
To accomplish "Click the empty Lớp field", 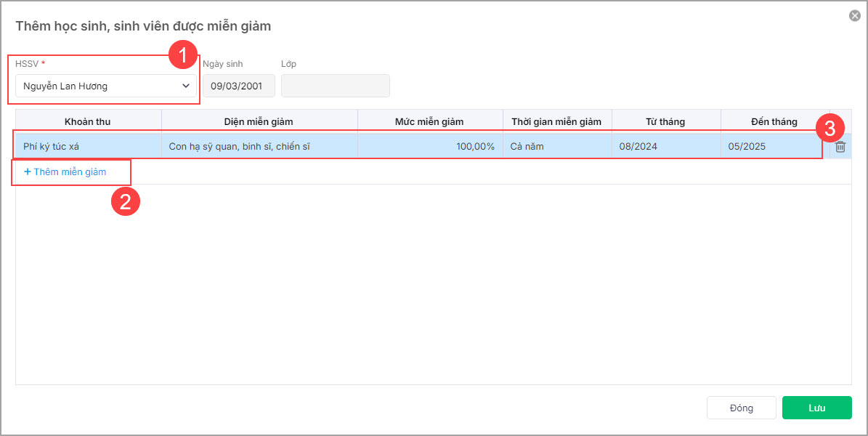I will 335,86.
